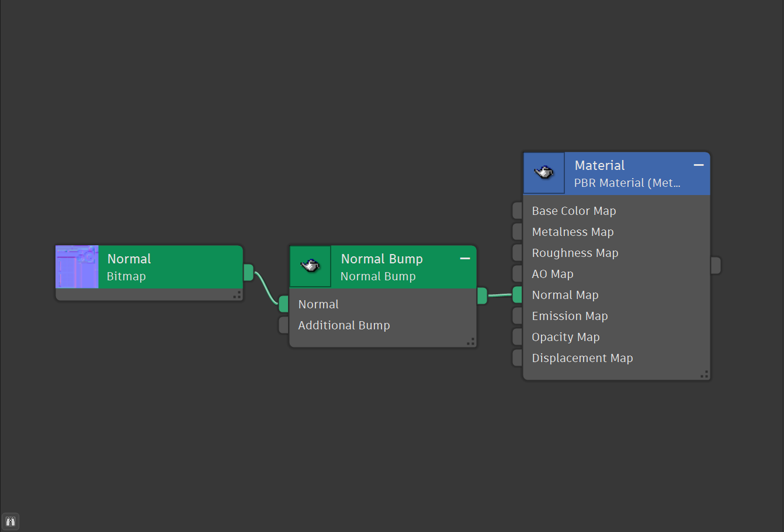Click the resize grip of Material node

click(705, 374)
